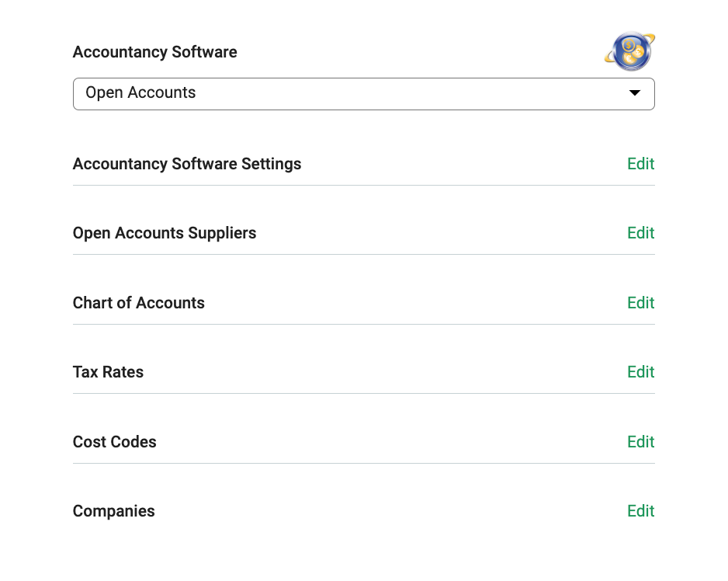Open Edit link for Chart of Accounts
The width and height of the screenshot is (728, 581).
tap(641, 303)
